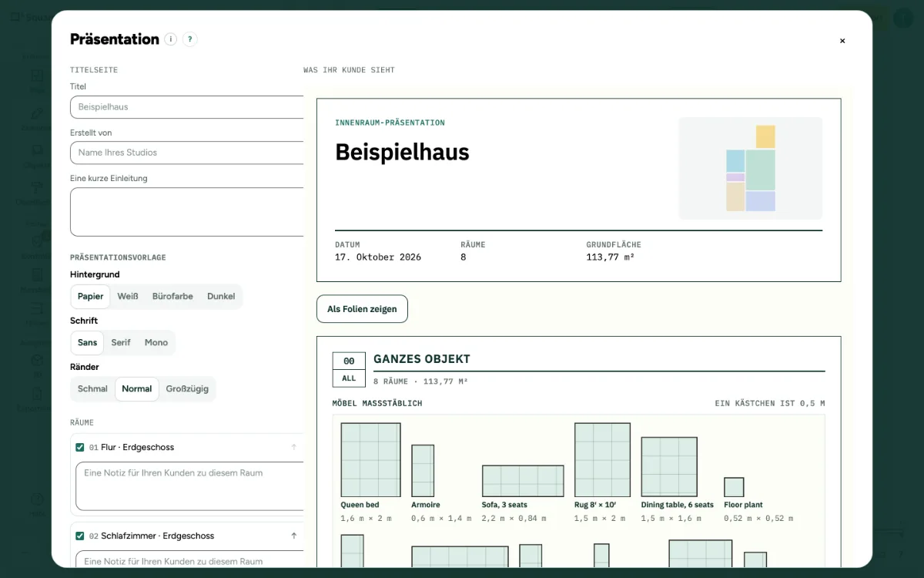The height and width of the screenshot is (578, 924).
Task: Click the Als Folien zeigen button
Action: point(362,309)
